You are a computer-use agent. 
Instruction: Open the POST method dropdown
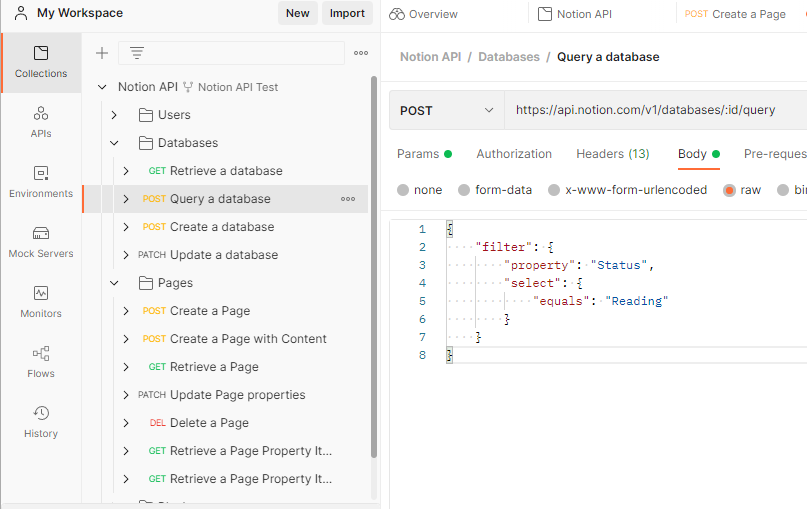tap(447, 110)
